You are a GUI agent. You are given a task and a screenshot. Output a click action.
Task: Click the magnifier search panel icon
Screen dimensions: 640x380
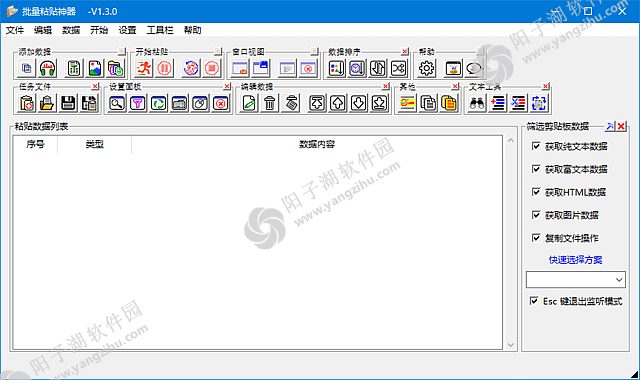[x=117, y=103]
